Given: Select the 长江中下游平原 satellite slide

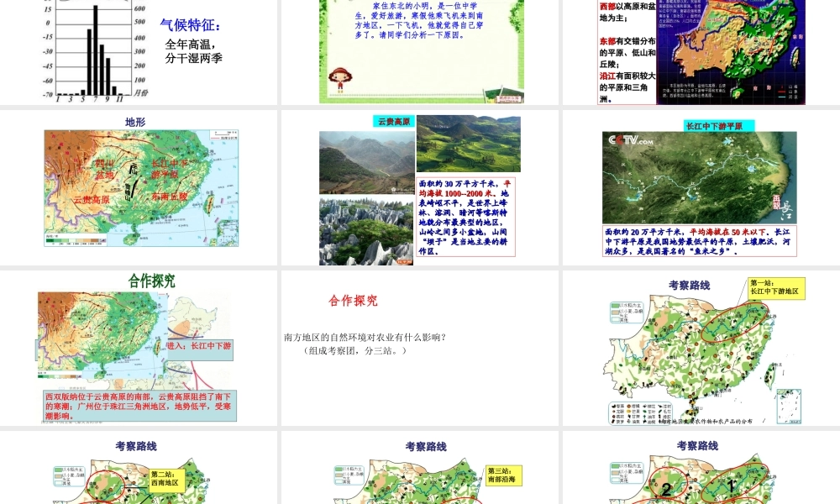Looking at the screenshot, I should (701, 187).
